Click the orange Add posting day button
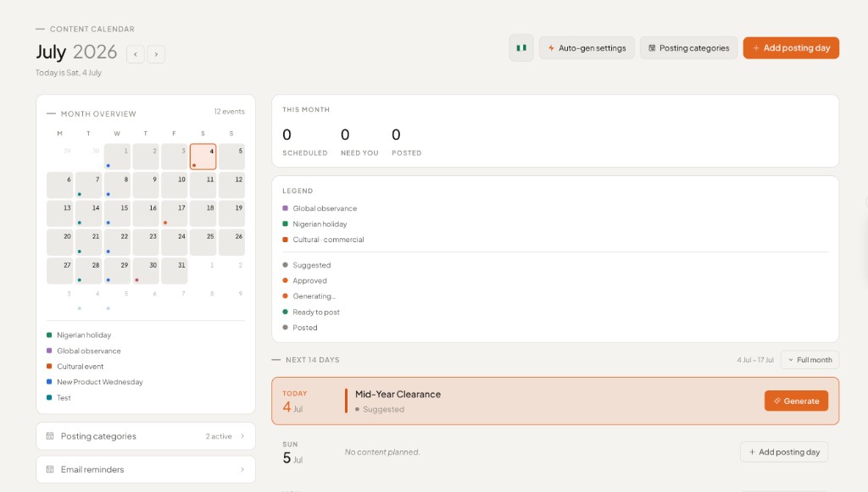Viewport: 868px width, 492px height. (x=791, y=48)
